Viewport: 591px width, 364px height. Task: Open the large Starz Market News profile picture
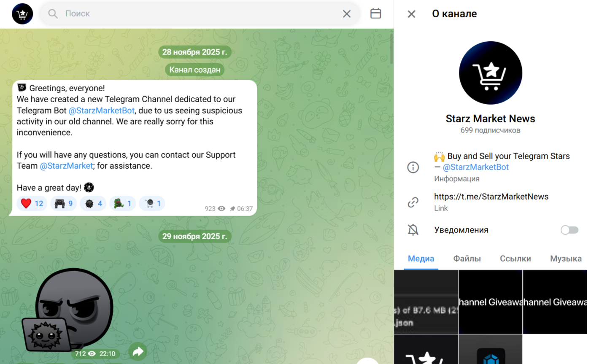491,73
